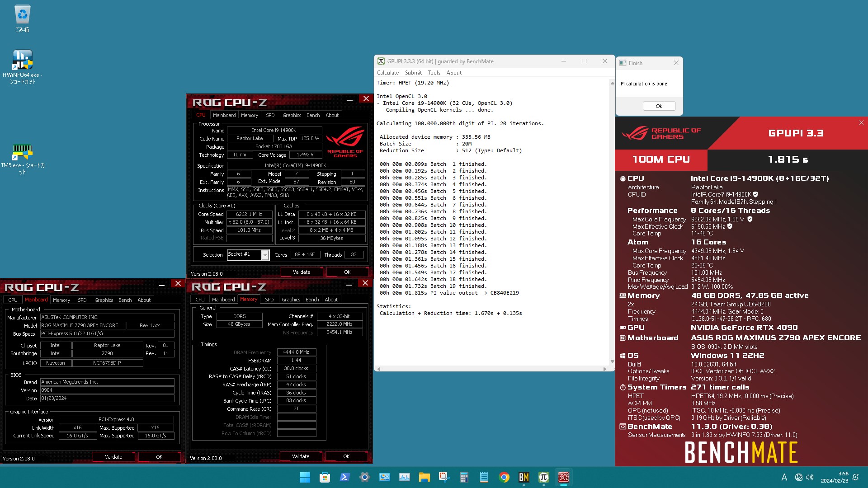This screenshot has height=488, width=868.
Task: Click the GPUPI window title bar icon
Action: (x=381, y=61)
